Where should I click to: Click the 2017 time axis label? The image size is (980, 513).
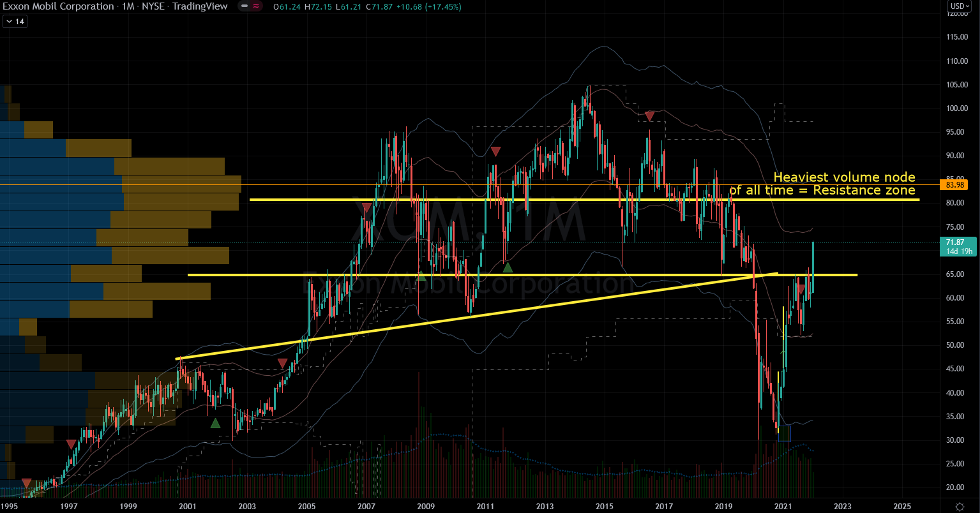664,506
